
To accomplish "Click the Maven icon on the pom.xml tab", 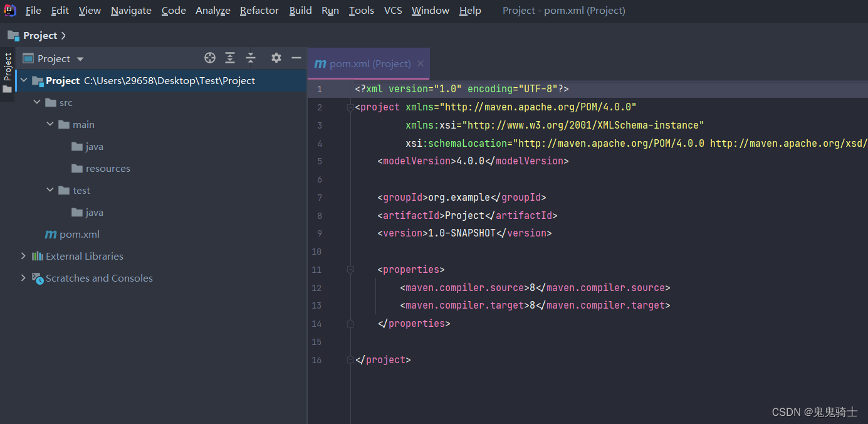I will click(320, 63).
